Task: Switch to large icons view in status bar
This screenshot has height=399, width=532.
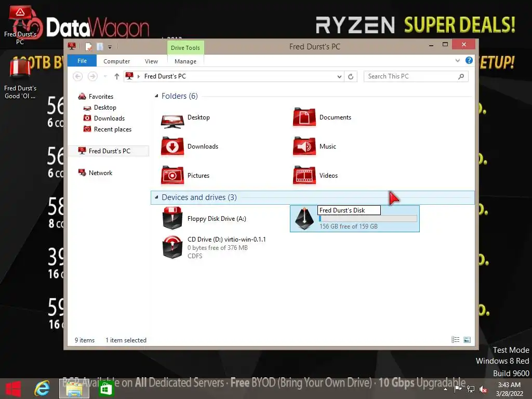Action: tap(467, 340)
